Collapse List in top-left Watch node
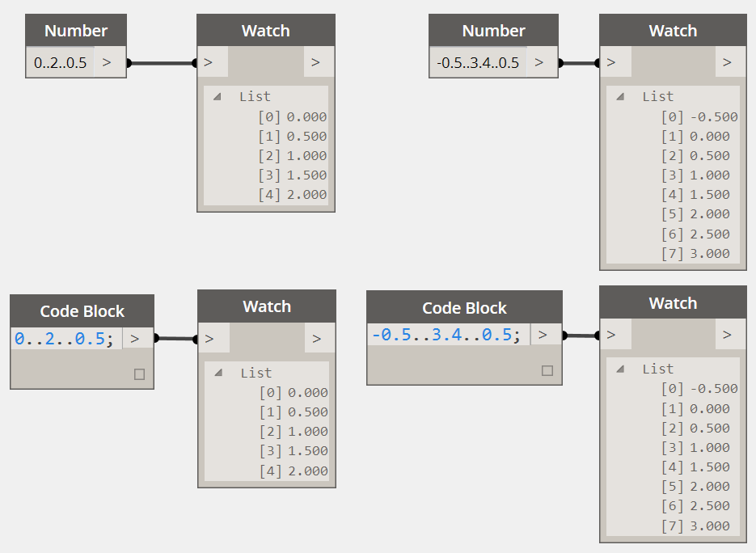 [218, 96]
